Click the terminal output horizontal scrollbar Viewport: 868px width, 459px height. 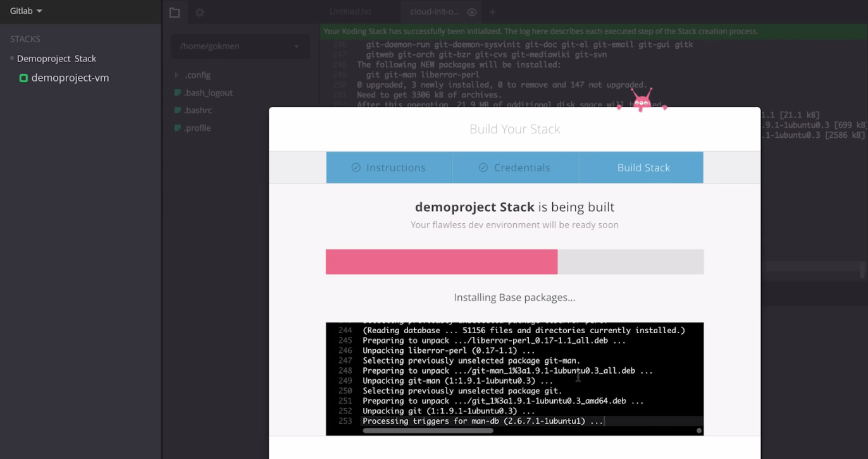[x=428, y=431]
